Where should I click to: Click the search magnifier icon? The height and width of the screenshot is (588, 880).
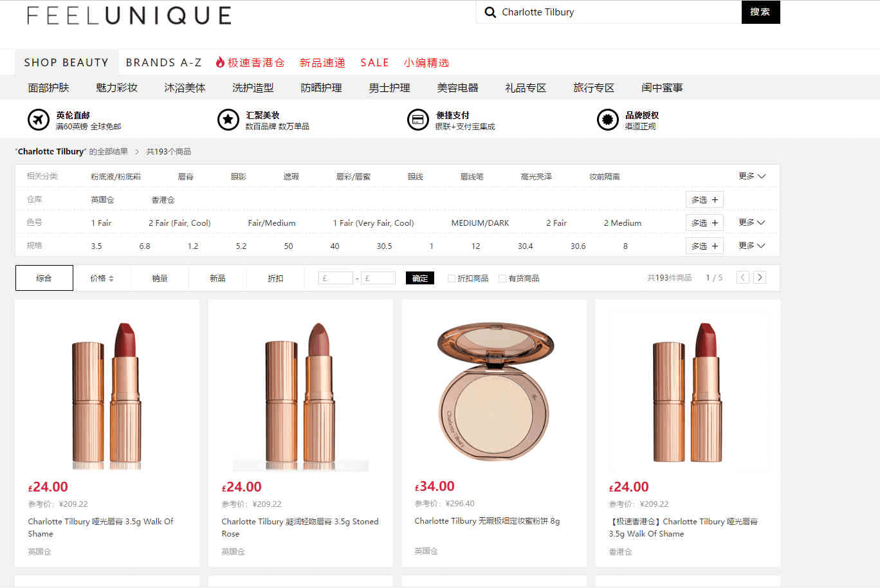pyautogui.click(x=490, y=12)
